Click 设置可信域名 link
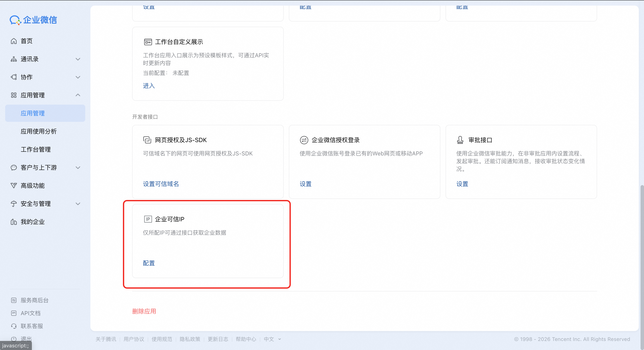The image size is (644, 350). [161, 184]
